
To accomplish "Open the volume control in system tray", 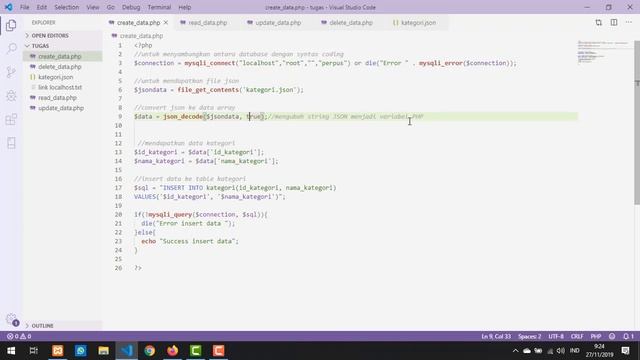I will click(560, 351).
